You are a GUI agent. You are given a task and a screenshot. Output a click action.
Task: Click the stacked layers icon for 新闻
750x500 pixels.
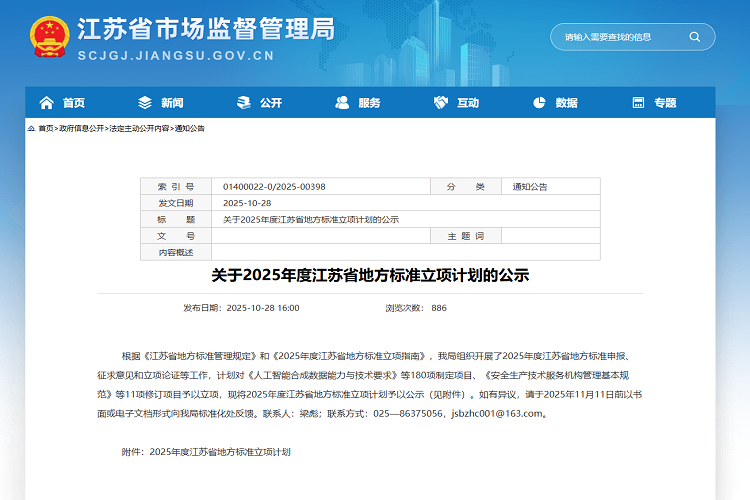145,103
